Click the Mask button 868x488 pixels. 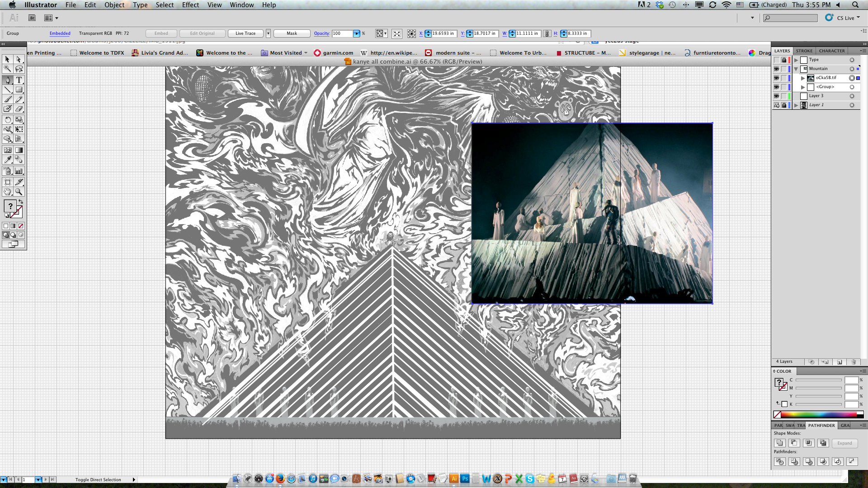point(292,33)
